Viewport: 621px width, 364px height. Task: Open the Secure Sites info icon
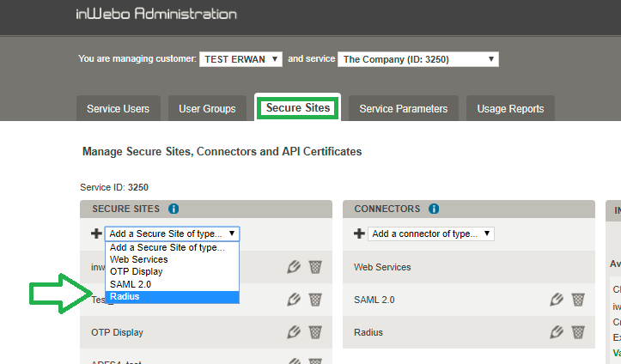[x=174, y=209]
